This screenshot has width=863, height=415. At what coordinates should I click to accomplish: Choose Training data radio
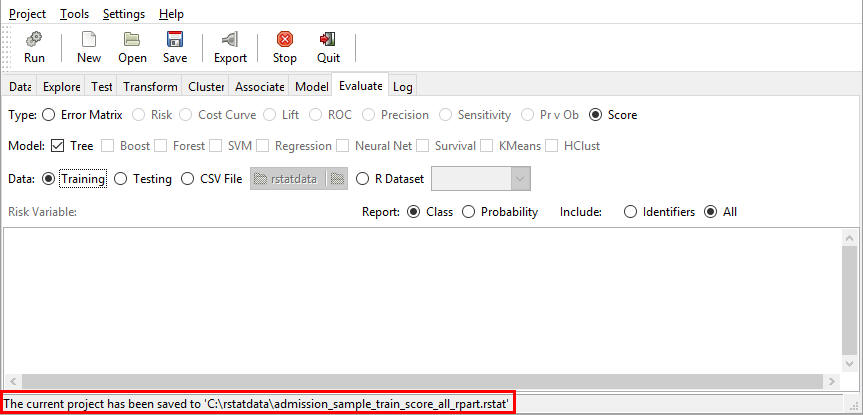pos(48,179)
